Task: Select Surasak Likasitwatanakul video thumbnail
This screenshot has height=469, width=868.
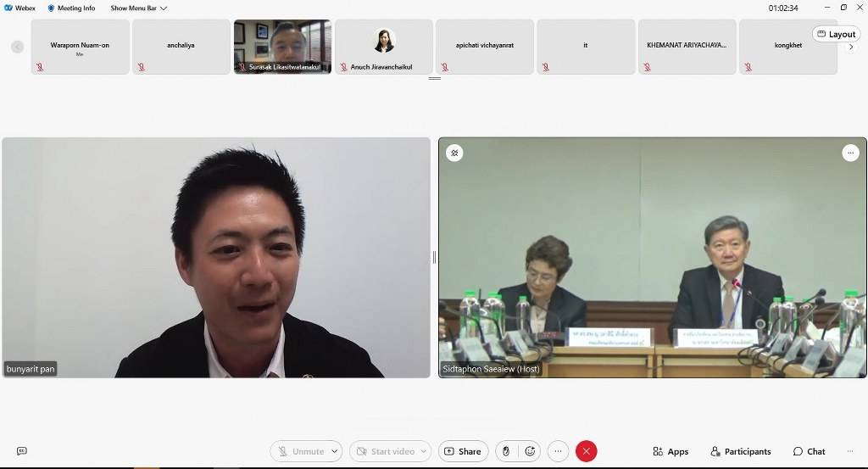Action: point(282,47)
